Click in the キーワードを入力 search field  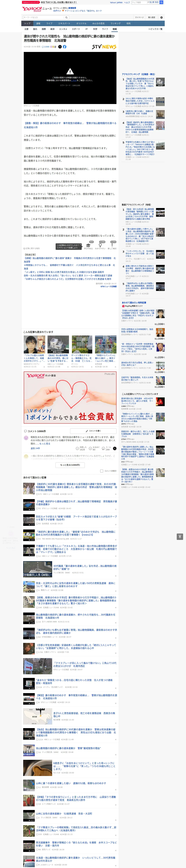pos(44,18)
